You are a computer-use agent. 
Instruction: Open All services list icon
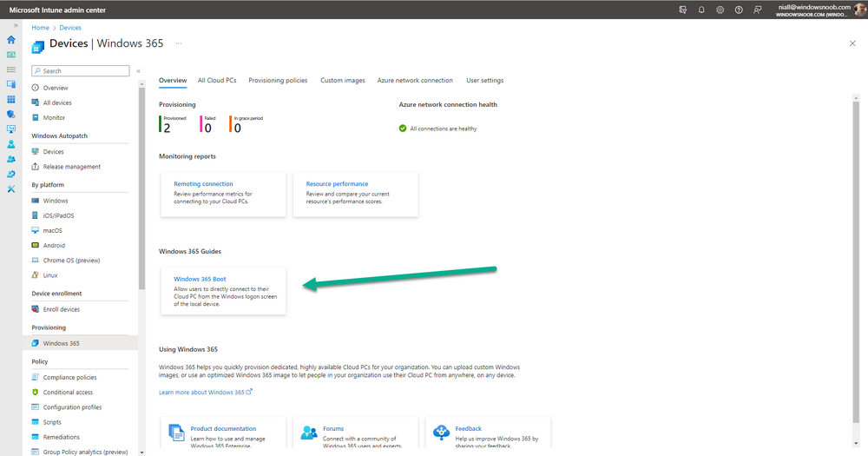(11, 69)
